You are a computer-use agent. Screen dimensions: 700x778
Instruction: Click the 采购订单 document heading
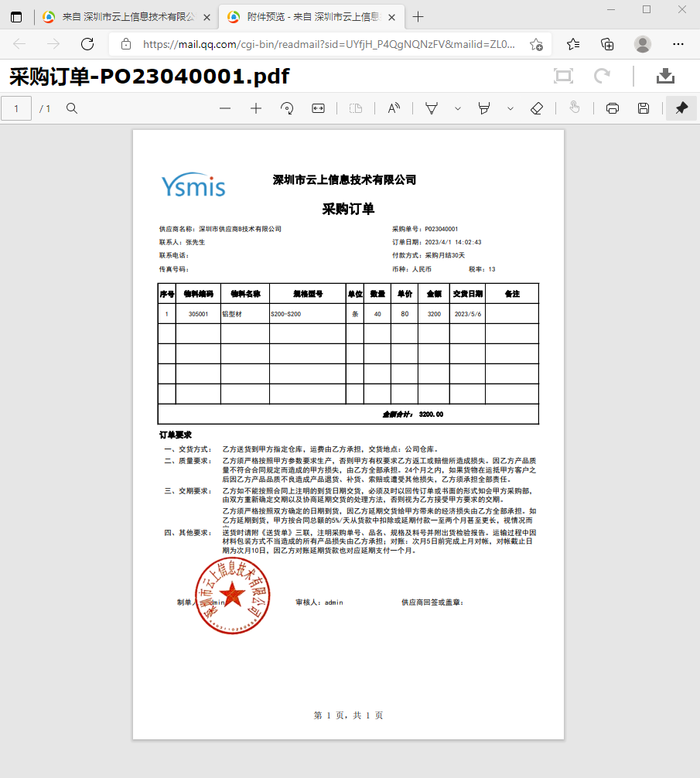coord(348,209)
